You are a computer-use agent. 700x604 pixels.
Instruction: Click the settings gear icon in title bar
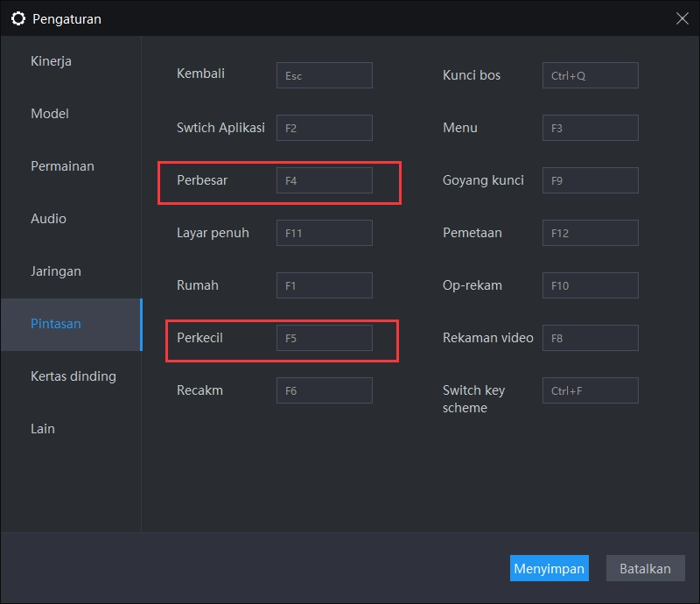click(x=18, y=18)
